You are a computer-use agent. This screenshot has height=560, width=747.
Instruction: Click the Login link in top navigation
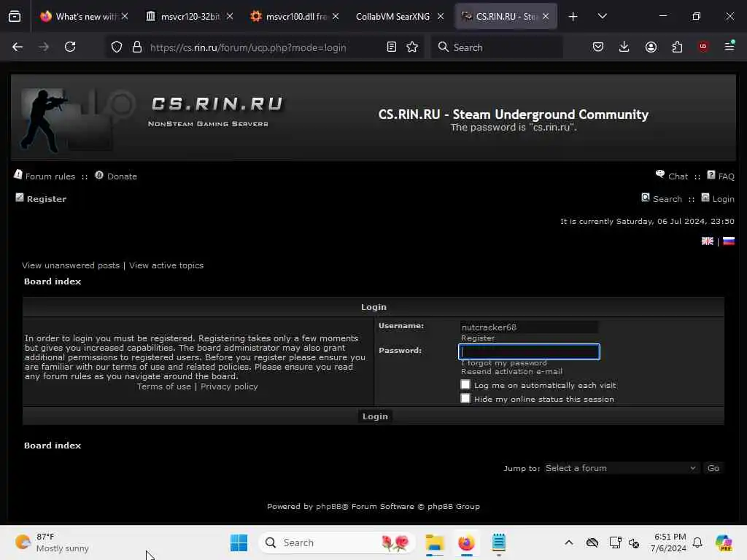coord(723,199)
